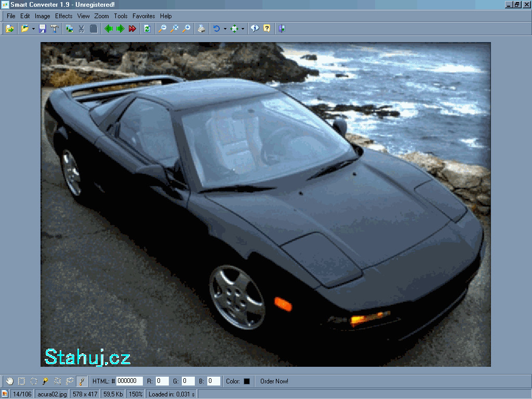Viewport: 532px width, 399px height.
Task: Open the View menu
Action: (x=84, y=16)
